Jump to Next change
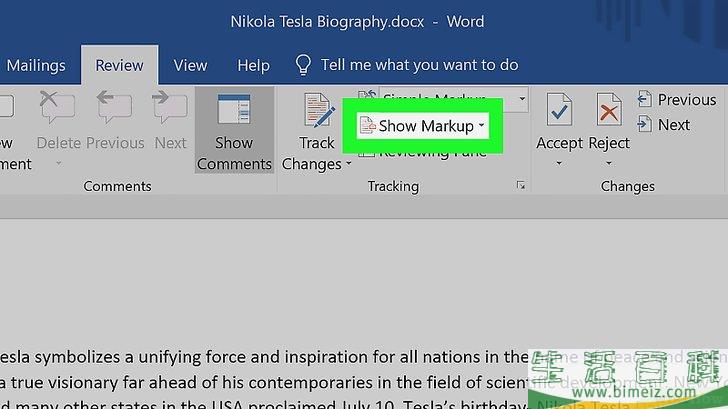Image resolution: width=728 pixels, height=409 pixels. tap(664, 125)
